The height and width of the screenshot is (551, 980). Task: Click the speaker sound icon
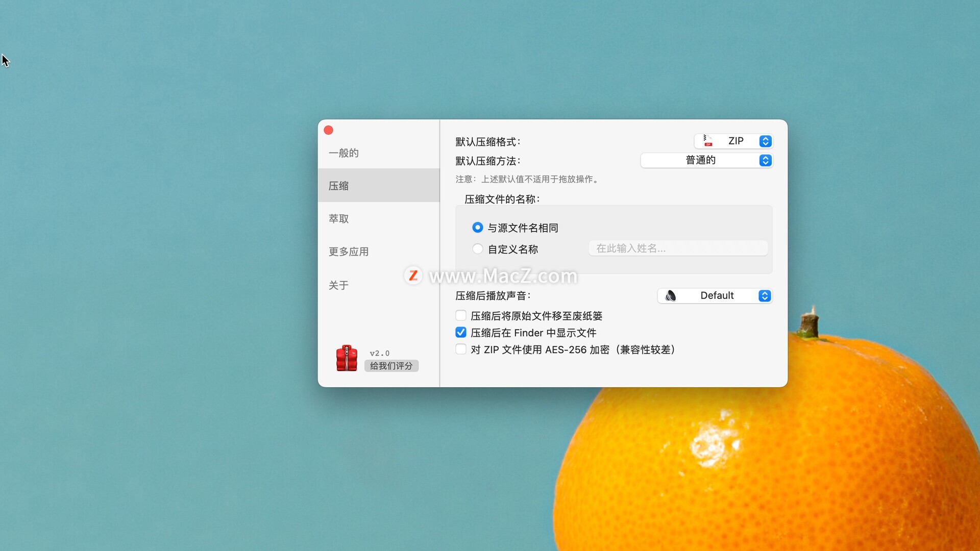tap(671, 296)
